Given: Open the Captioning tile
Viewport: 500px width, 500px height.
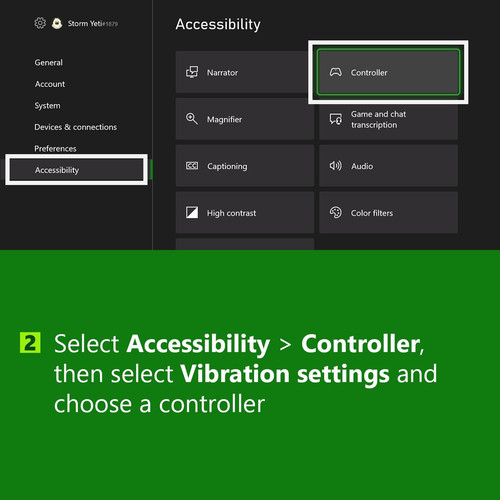Looking at the screenshot, I should tap(244, 166).
